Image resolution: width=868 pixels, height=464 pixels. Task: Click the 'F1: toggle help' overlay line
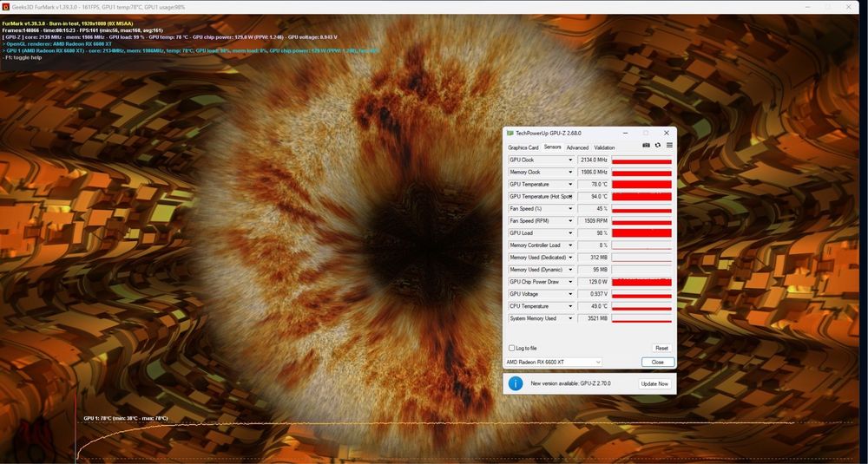(x=22, y=57)
